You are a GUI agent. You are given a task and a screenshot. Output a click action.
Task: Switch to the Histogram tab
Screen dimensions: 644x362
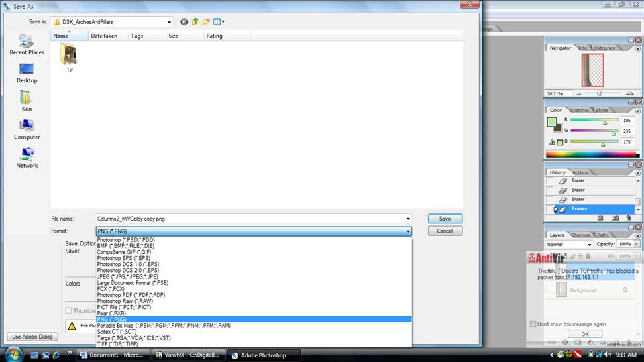coord(604,48)
